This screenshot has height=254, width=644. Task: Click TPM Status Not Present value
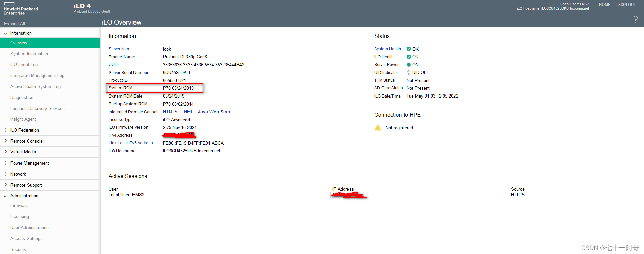coord(418,80)
